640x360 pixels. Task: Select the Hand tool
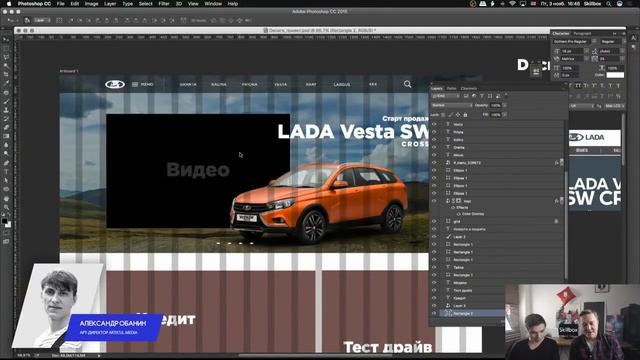tap(6, 198)
